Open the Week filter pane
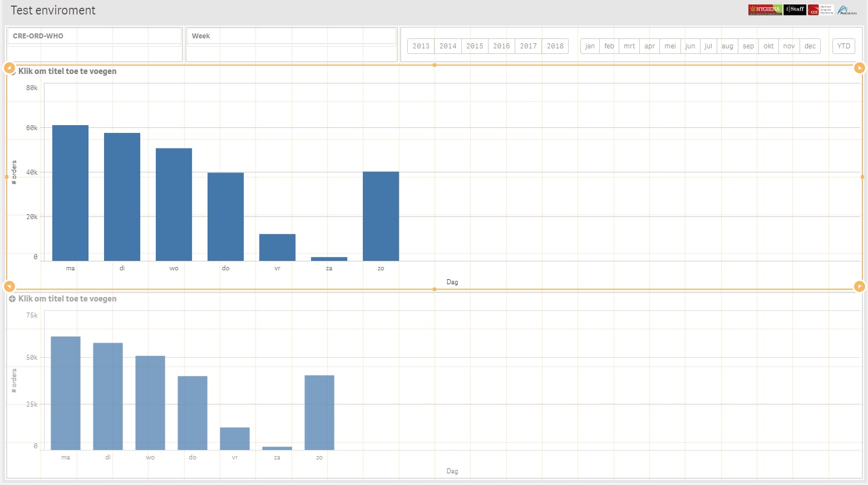The height and width of the screenshot is (485, 868). (x=291, y=36)
